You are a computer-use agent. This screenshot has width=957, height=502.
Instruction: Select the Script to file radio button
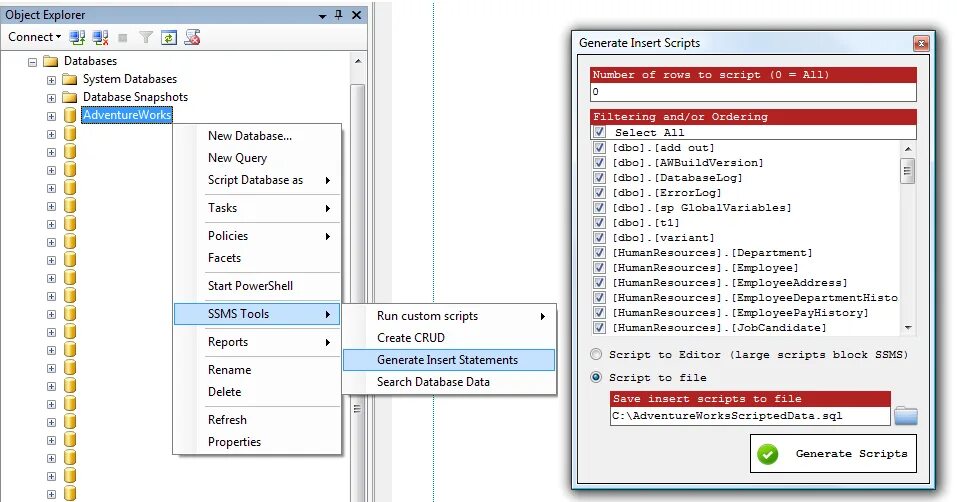coord(596,377)
